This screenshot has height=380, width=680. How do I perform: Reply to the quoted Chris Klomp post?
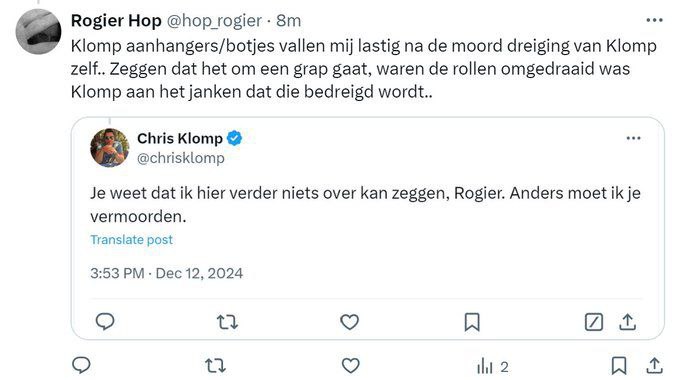click(x=105, y=322)
